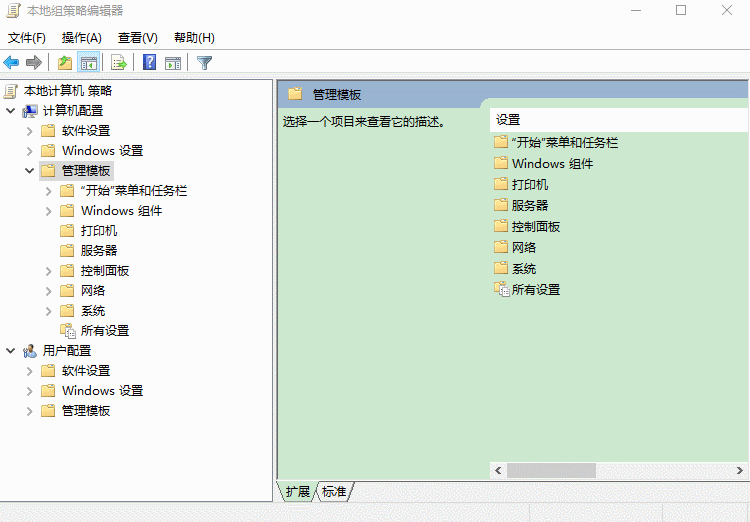Select 所有设置 text in left tree
The width and height of the screenshot is (750, 522).
coord(105,331)
